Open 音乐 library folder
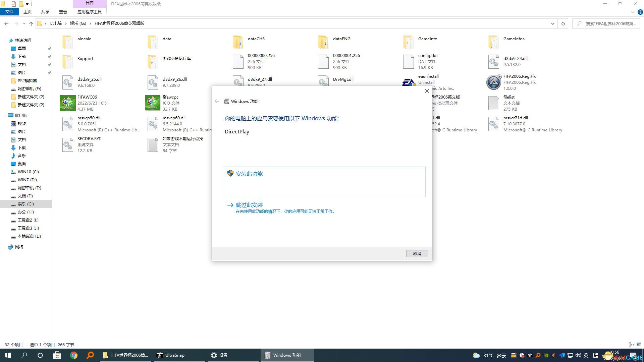 [x=22, y=156]
